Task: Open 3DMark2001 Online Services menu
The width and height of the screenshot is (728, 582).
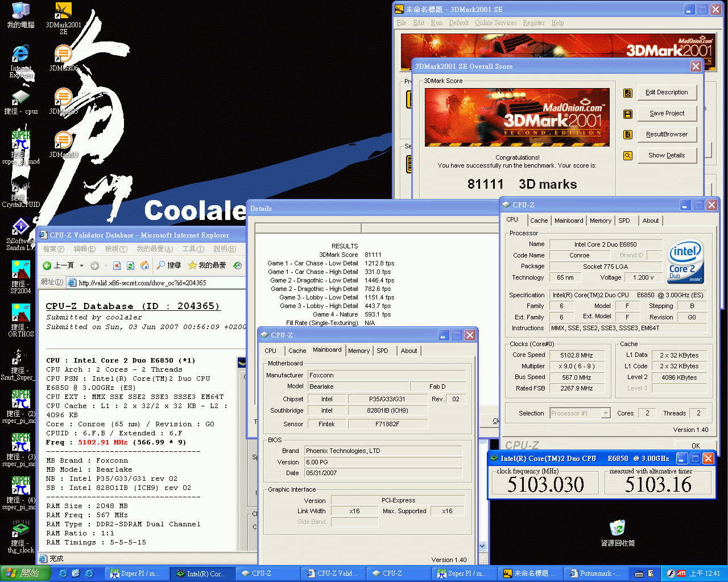Action: (495, 23)
